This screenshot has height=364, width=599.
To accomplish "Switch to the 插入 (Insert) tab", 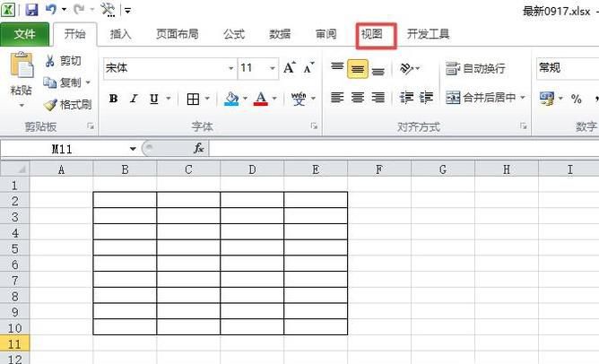I will tap(121, 34).
